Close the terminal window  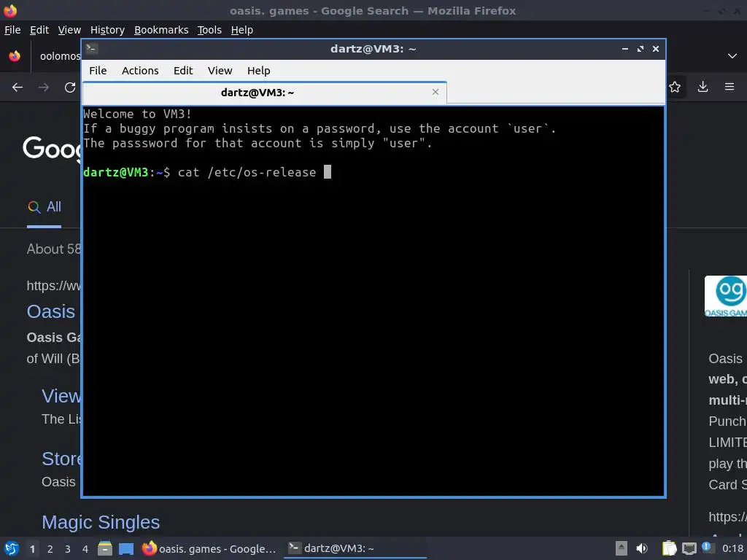(656, 49)
